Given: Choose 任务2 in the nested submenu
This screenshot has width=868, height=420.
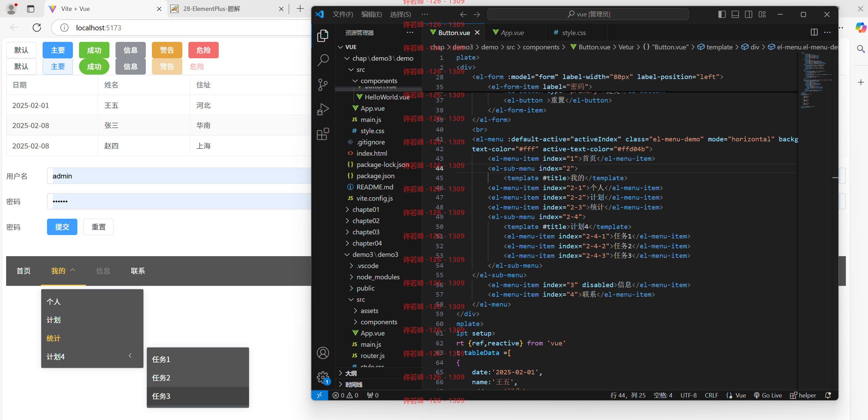Looking at the screenshot, I should click(x=198, y=378).
